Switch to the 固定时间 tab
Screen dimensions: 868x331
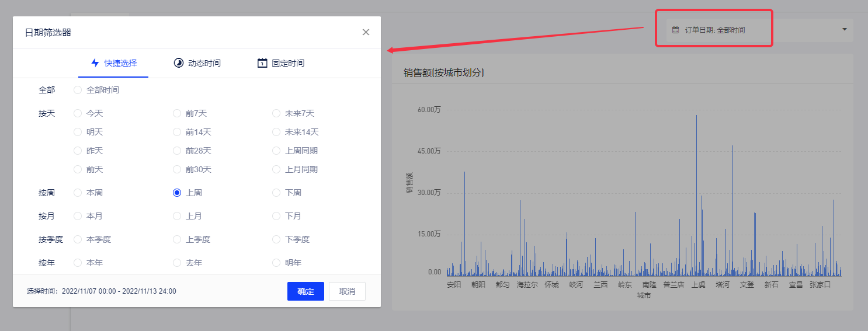tap(287, 63)
